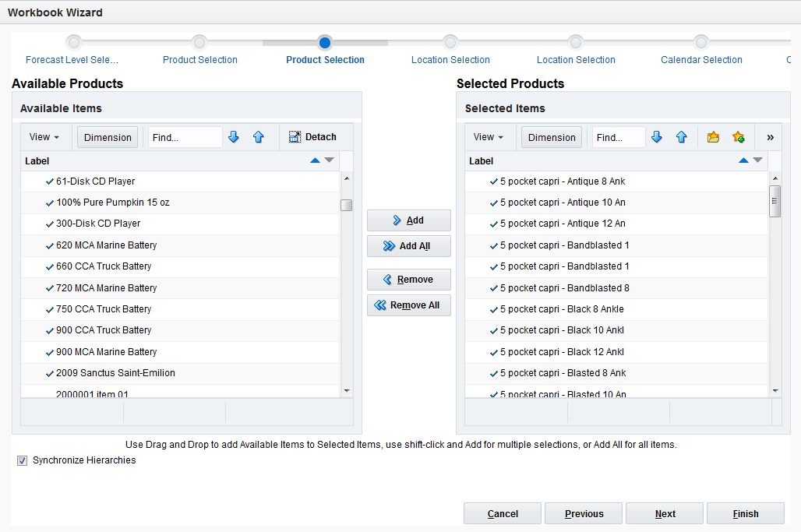Select 2009 Sanctus Saint-Emilion item
801x532 pixels.
180,373
